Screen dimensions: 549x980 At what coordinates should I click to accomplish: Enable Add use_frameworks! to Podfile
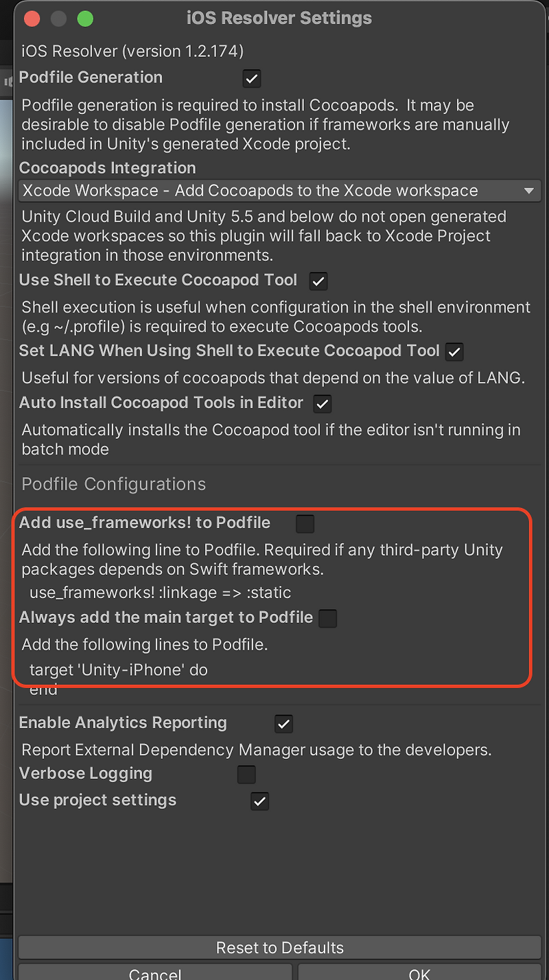pyautogui.click(x=305, y=523)
